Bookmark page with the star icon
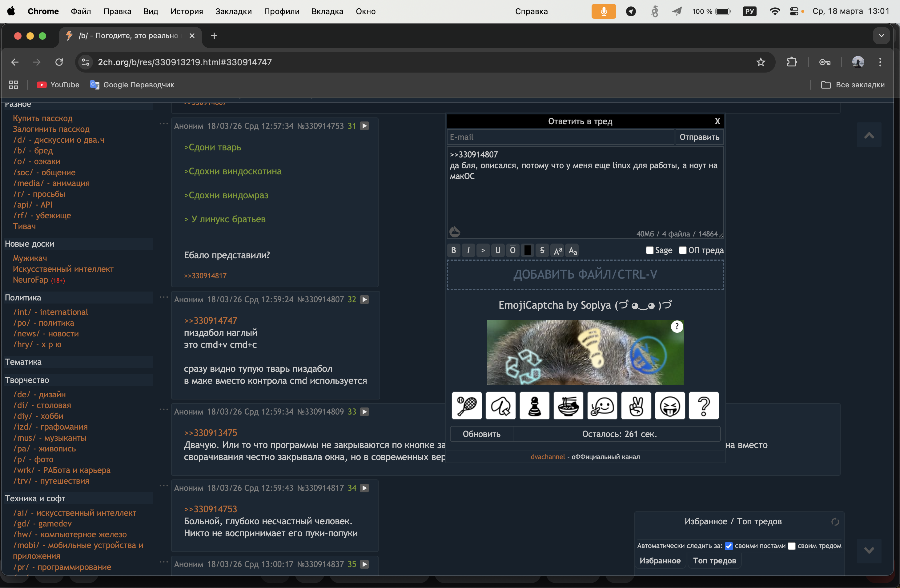This screenshot has width=900, height=588. click(761, 62)
